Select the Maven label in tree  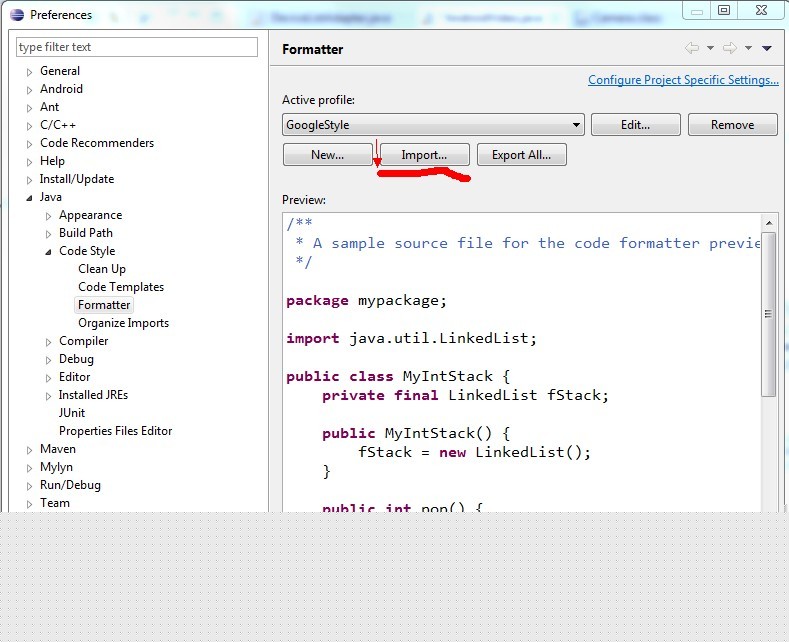click(x=58, y=449)
